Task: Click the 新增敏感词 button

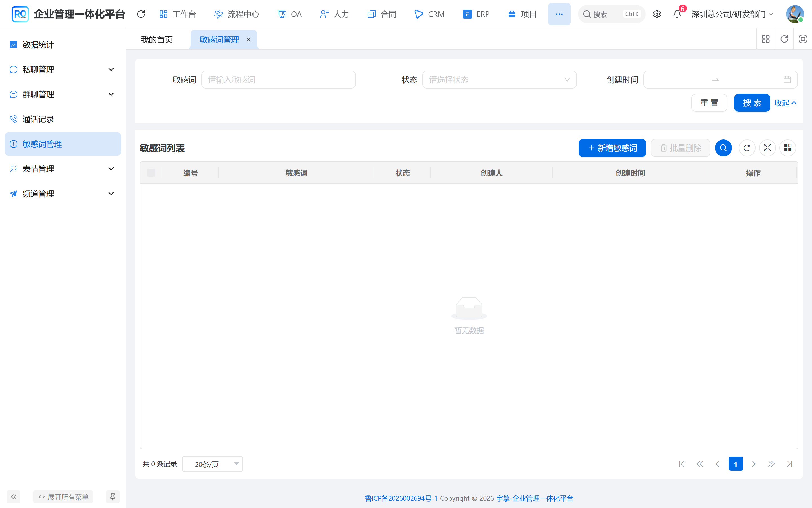Action: point(612,148)
